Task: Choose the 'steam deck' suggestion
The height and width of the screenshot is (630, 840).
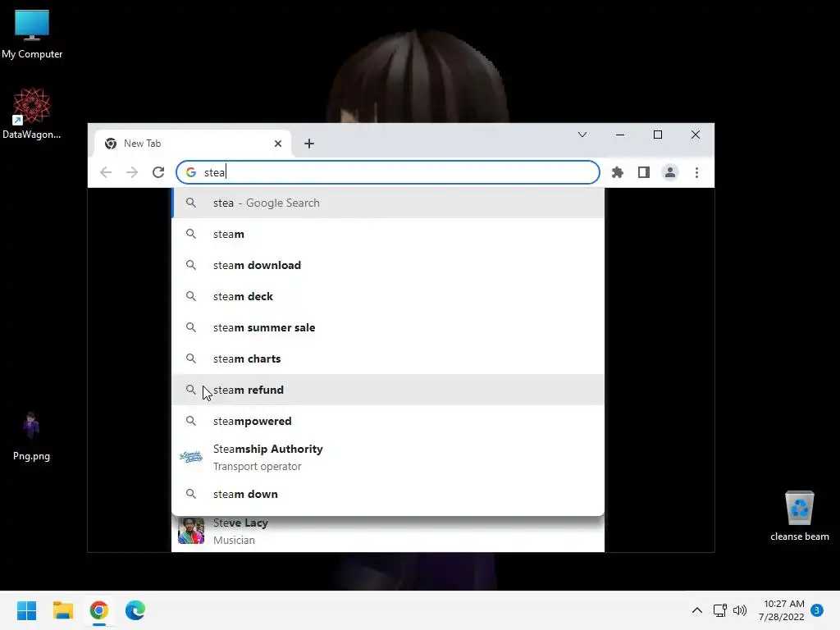Action: pyautogui.click(x=388, y=296)
